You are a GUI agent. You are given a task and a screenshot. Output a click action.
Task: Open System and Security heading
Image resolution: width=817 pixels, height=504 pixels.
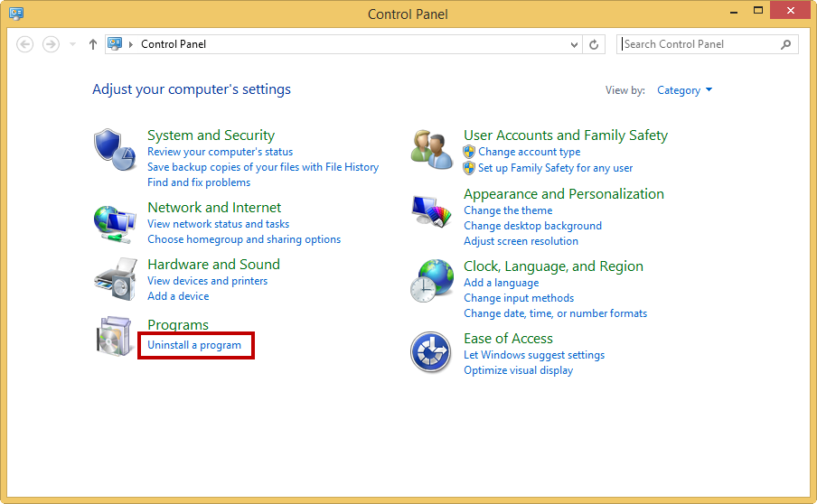click(x=211, y=135)
